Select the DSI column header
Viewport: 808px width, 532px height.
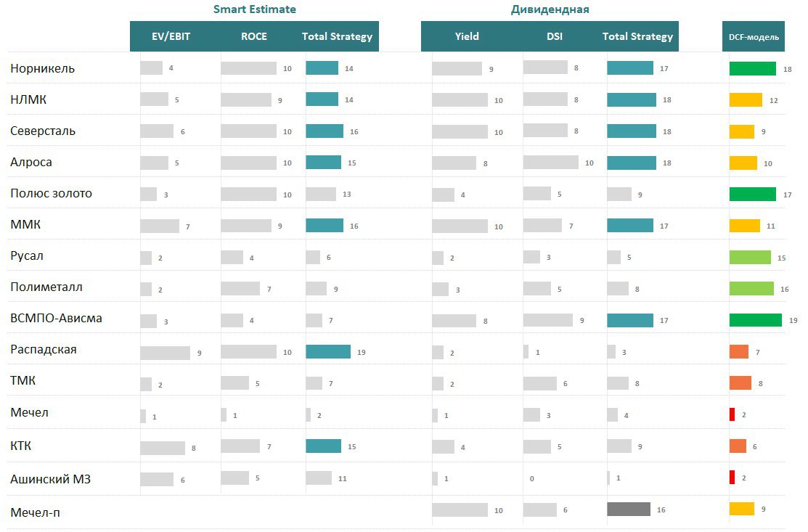click(555, 36)
